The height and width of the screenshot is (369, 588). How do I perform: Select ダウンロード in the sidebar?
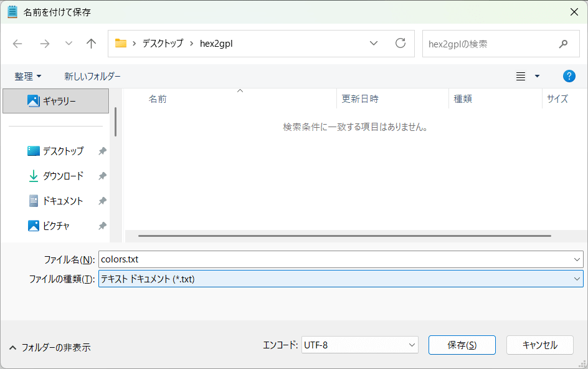tap(62, 176)
